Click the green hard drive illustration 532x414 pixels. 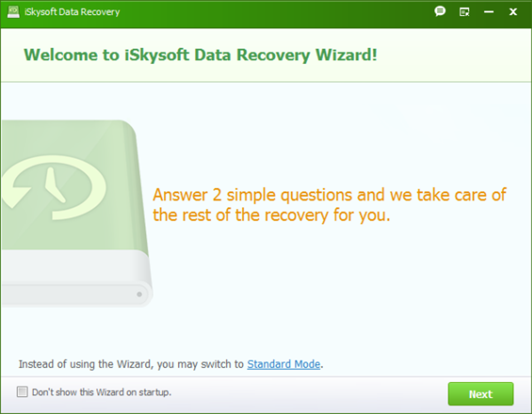76,214
